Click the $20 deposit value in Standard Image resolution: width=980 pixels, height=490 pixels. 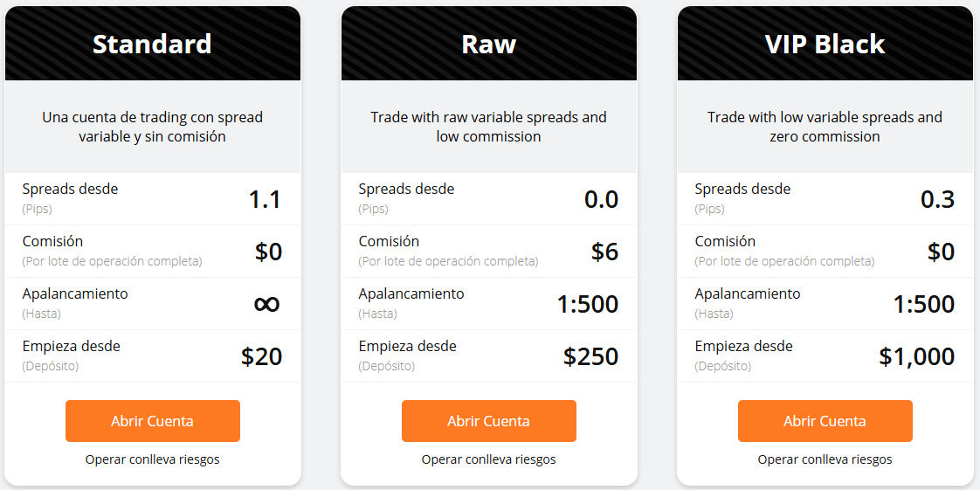[261, 356]
